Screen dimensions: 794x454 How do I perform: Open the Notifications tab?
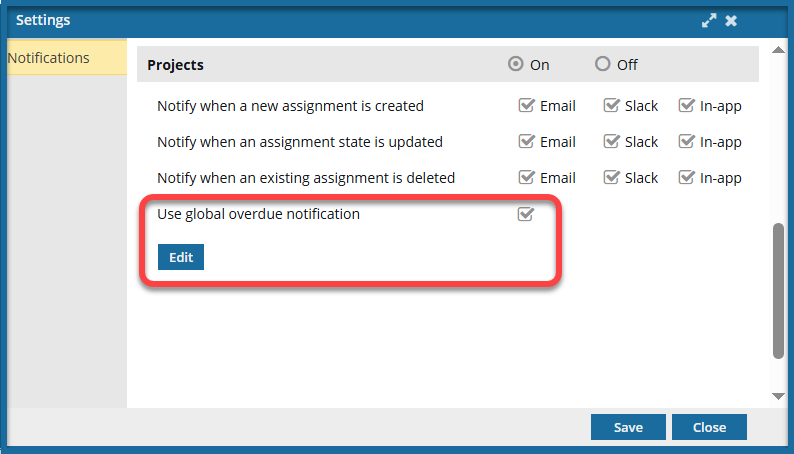(48, 58)
